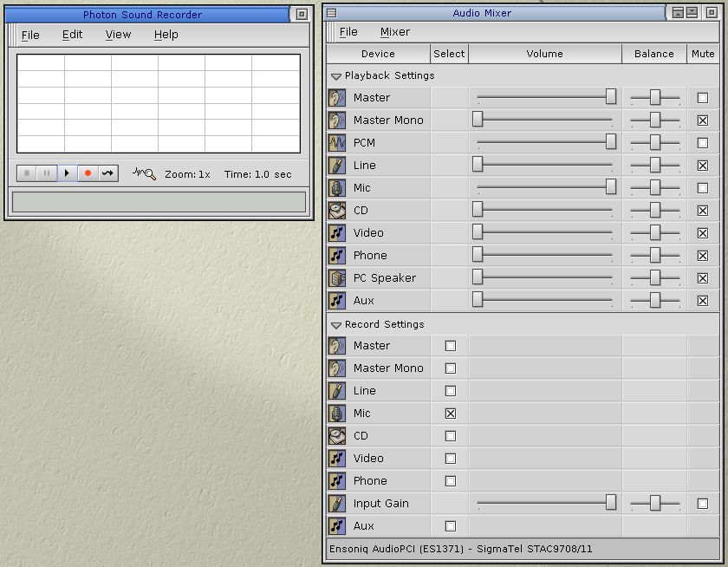Open the Mixer menu in Audio Mixer

(394, 32)
